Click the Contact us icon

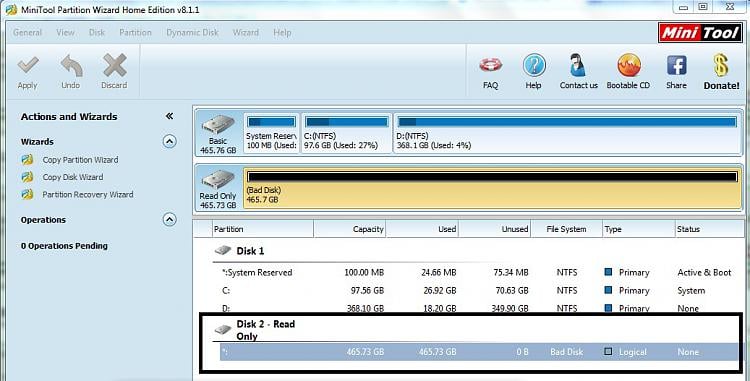[578, 65]
